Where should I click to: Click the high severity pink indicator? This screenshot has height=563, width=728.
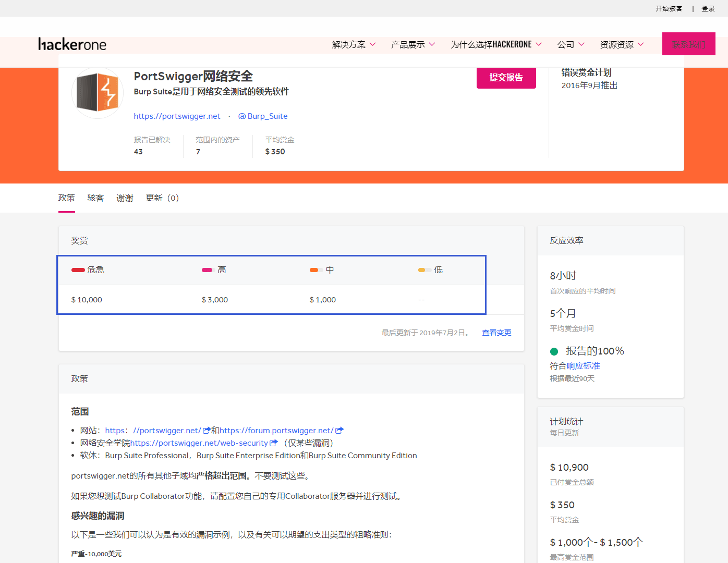pos(207,270)
